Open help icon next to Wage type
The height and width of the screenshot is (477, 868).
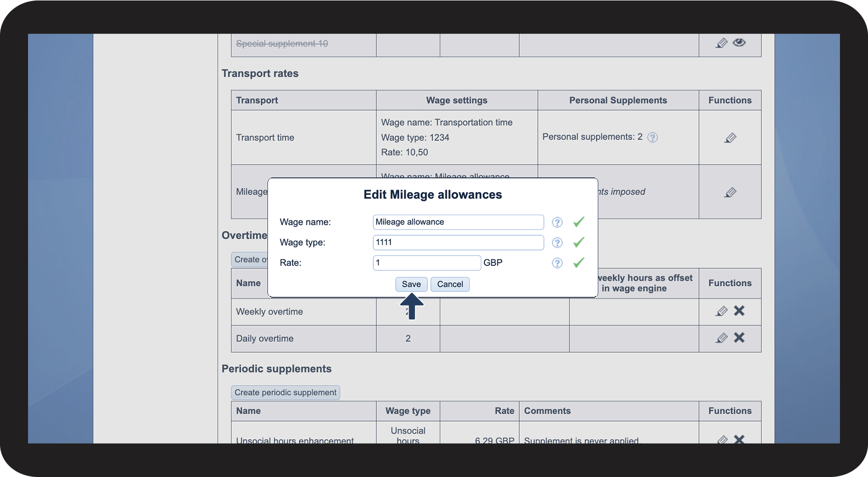(x=557, y=243)
